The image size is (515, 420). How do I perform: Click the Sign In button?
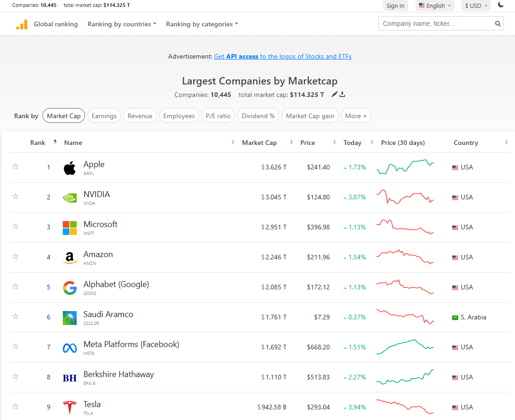tap(395, 6)
